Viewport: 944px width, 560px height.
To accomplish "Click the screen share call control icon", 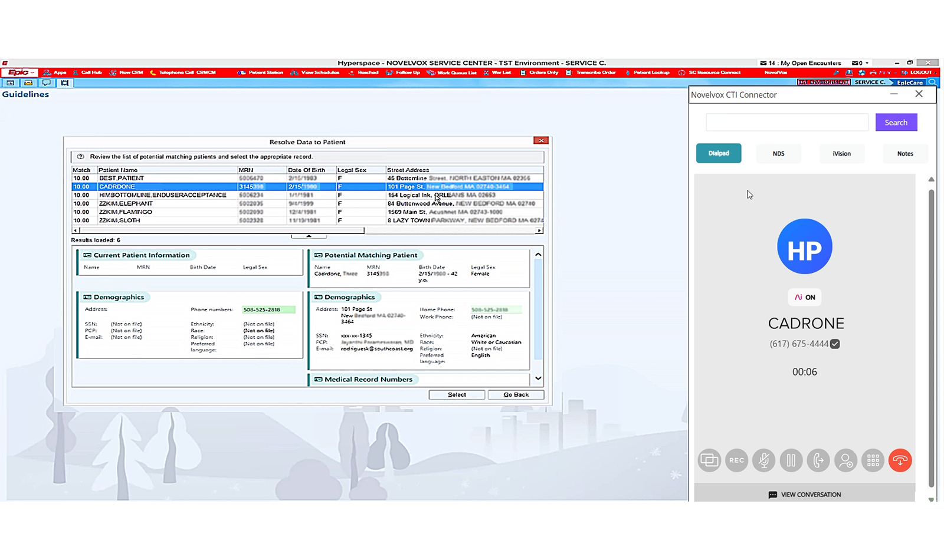I will pos(709,460).
